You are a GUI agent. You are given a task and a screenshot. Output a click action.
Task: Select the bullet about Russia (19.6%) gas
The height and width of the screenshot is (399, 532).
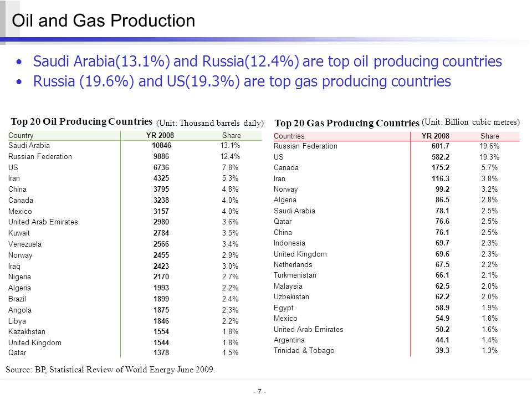pos(242,81)
